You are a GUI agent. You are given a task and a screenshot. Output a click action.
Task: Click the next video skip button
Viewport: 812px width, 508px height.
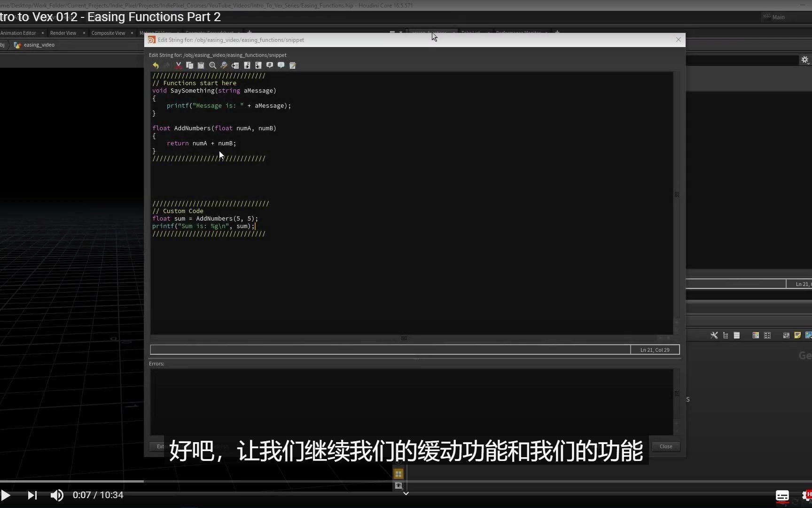[x=32, y=495]
